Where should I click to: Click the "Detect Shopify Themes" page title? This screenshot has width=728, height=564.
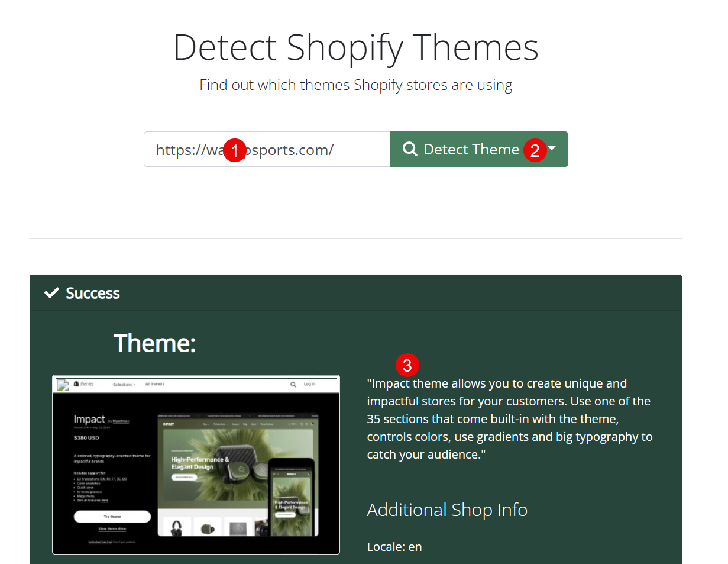pyautogui.click(x=356, y=47)
